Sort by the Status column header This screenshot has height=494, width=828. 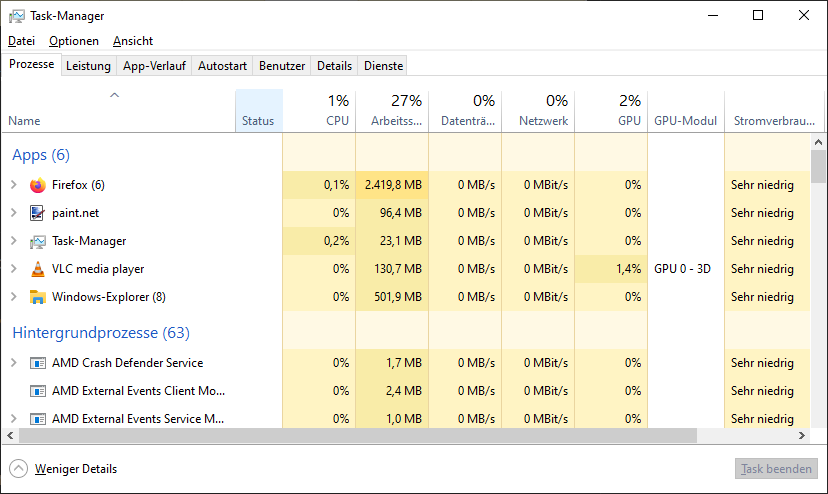click(259, 110)
